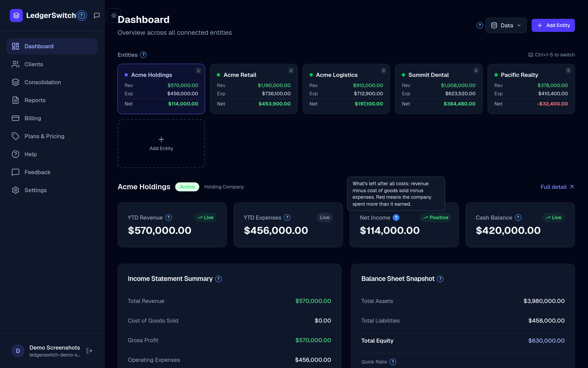Click the user avatar D
Image resolution: width=588 pixels, height=368 pixels.
point(18,351)
